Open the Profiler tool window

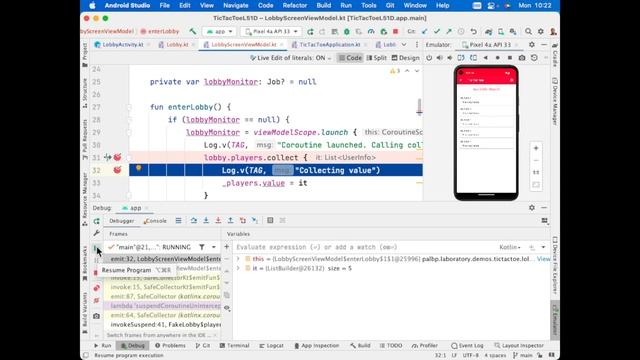point(425,346)
